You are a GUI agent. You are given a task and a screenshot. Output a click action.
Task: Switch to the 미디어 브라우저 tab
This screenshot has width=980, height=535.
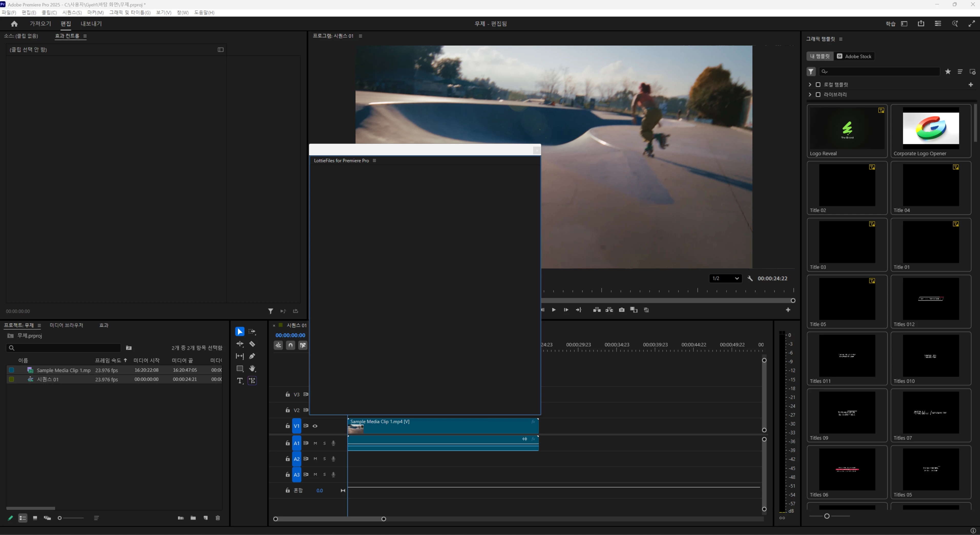pyautogui.click(x=66, y=325)
